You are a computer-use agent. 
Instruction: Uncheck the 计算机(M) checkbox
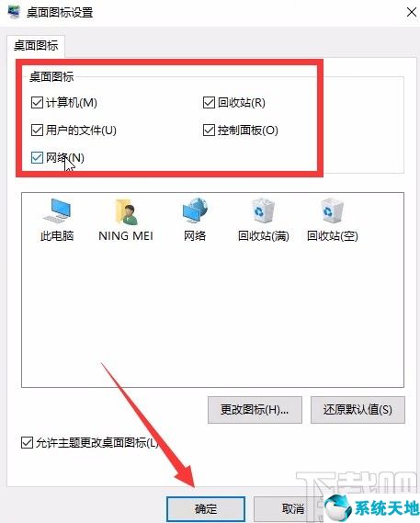37,102
